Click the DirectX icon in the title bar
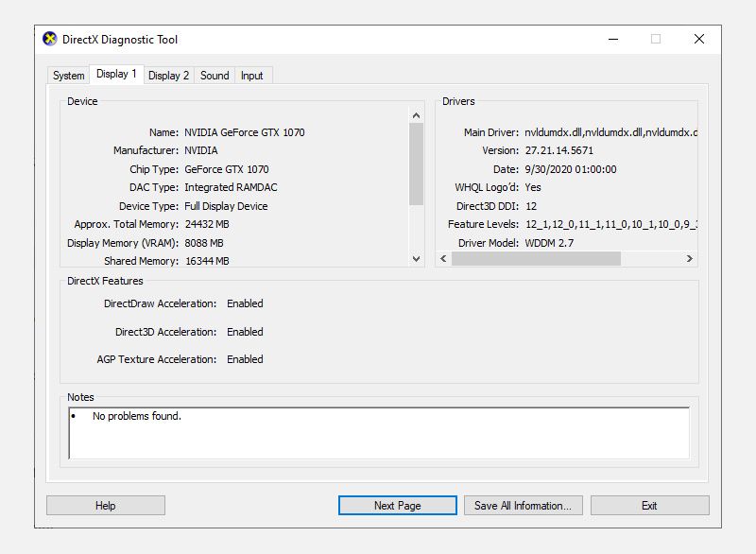 (52, 40)
